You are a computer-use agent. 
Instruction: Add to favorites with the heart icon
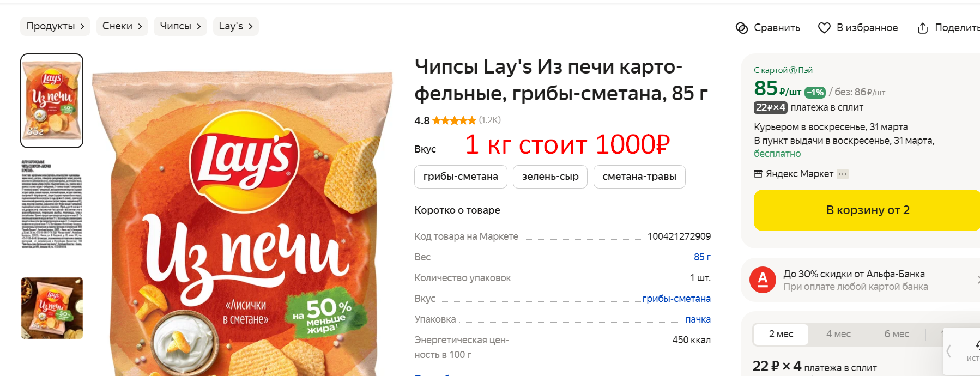coord(824,28)
